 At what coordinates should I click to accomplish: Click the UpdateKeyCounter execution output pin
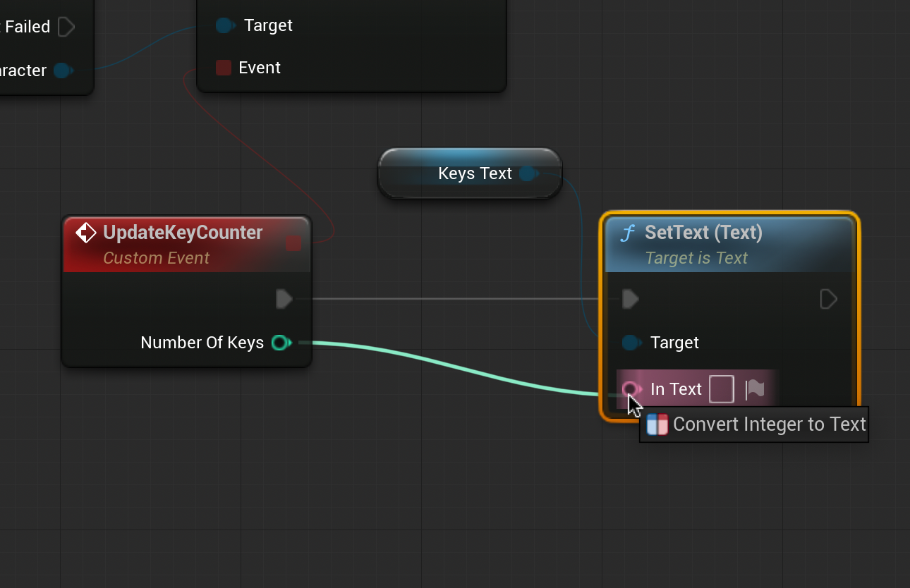284,299
